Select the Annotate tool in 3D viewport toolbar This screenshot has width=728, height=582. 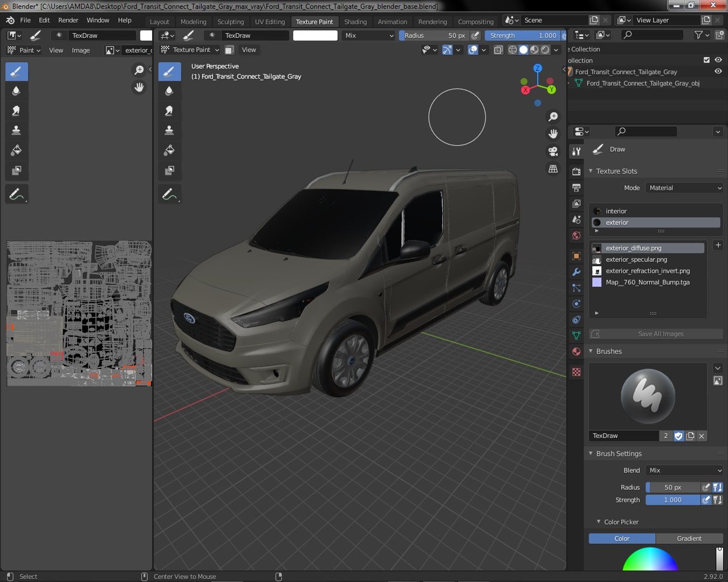pyautogui.click(x=169, y=194)
